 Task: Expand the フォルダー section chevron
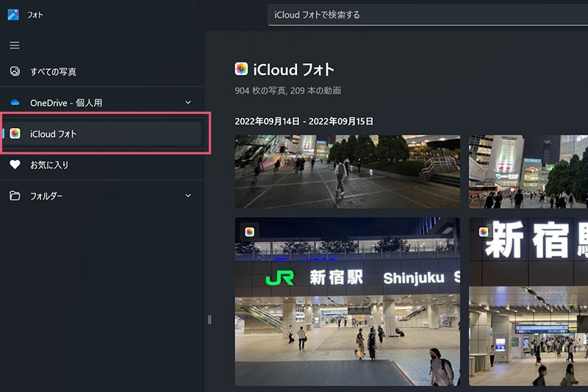(188, 196)
